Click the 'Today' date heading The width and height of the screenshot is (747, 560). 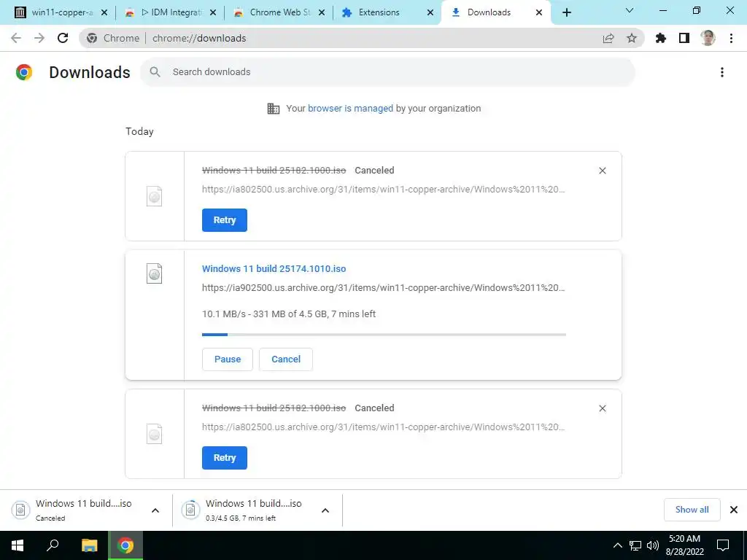tap(139, 131)
